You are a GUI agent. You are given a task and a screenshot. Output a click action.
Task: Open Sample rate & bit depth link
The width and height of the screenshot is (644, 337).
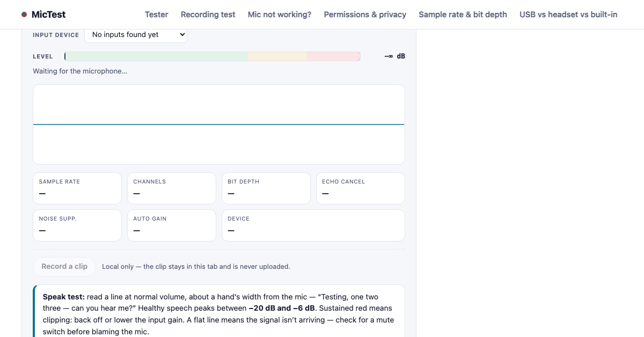pyautogui.click(x=463, y=14)
